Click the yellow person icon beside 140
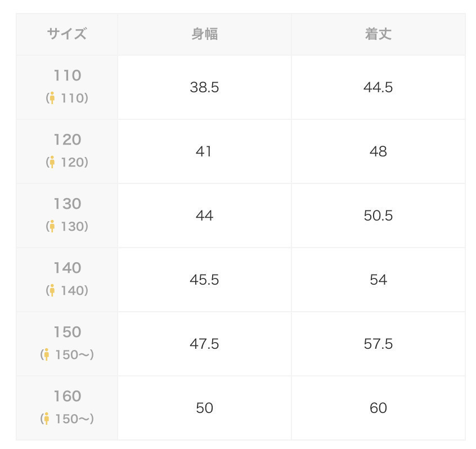The width and height of the screenshot is (476, 449). point(52,290)
